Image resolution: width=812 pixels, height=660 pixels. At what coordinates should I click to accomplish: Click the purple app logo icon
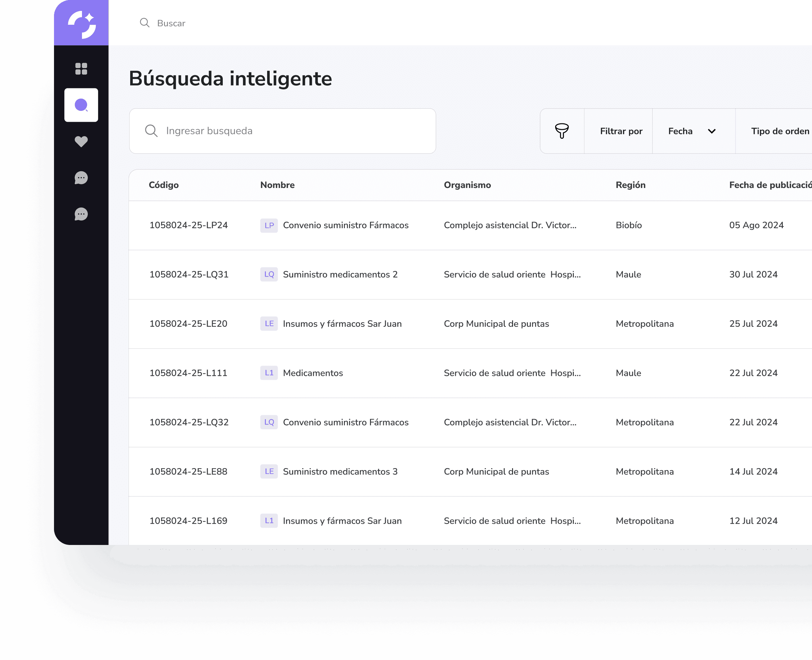pos(81,24)
